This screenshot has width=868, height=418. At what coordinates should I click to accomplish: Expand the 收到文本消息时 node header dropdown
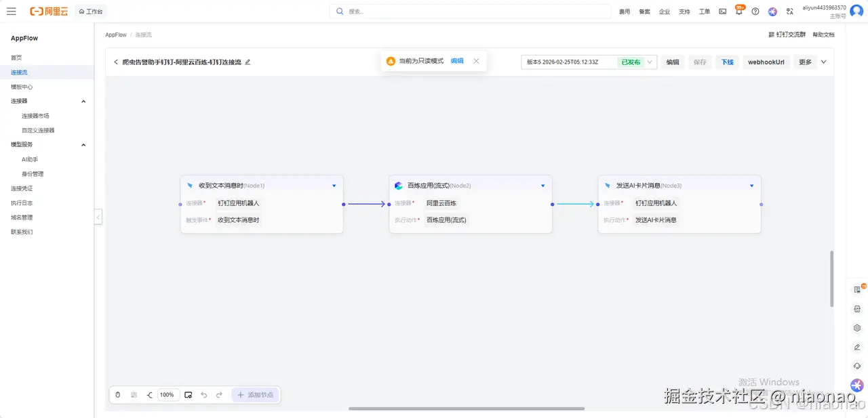click(334, 185)
